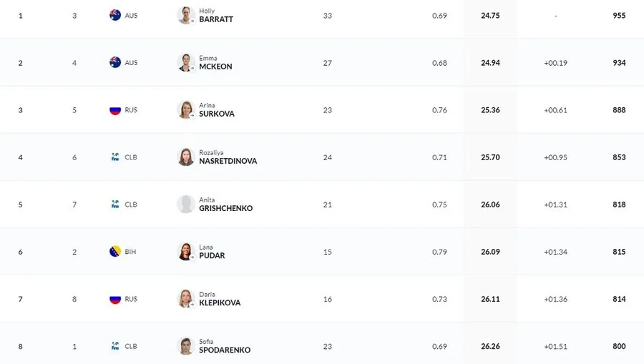The width and height of the screenshot is (644, 364).
Task: Click the MCKEON athlete name
Action: (x=215, y=67)
